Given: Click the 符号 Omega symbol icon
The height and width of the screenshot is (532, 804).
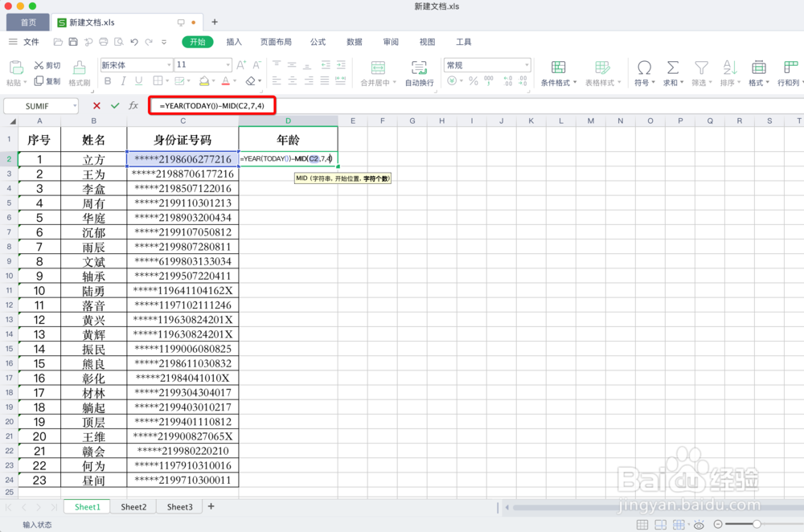Looking at the screenshot, I should click(x=645, y=68).
